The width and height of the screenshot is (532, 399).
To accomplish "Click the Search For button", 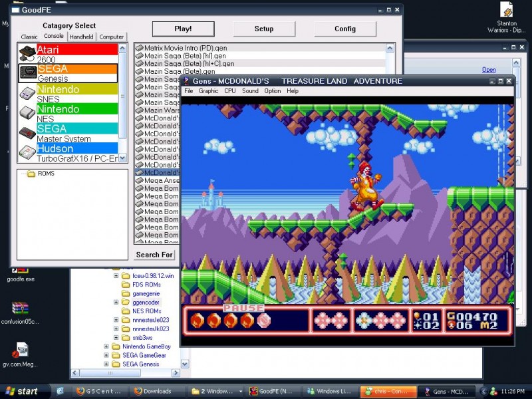I will 154,255.
